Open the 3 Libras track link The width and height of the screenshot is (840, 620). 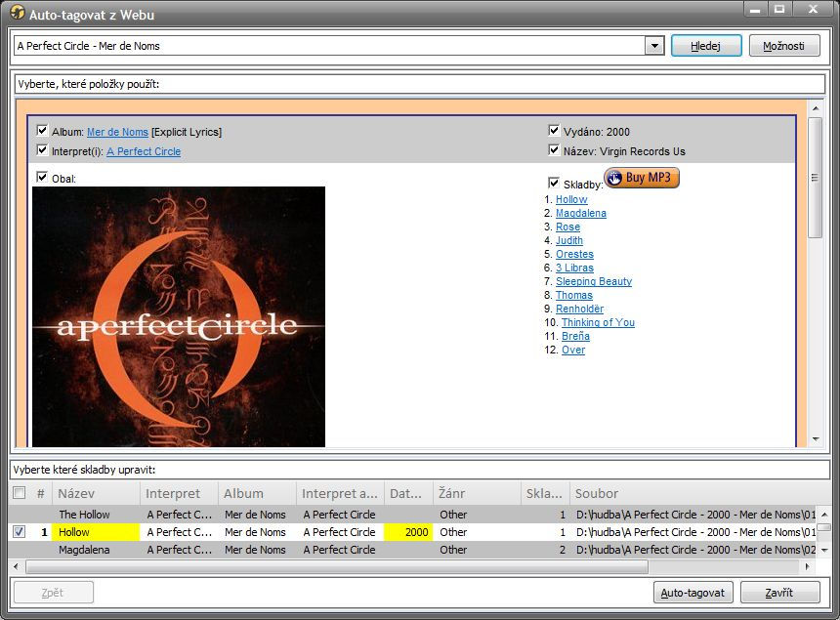pyautogui.click(x=574, y=268)
